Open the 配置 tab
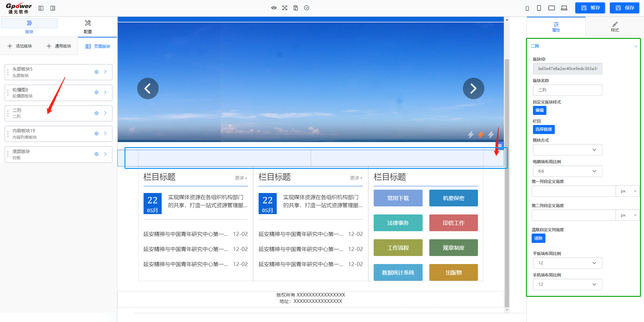This screenshot has height=322, width=644. pos(88,26)
